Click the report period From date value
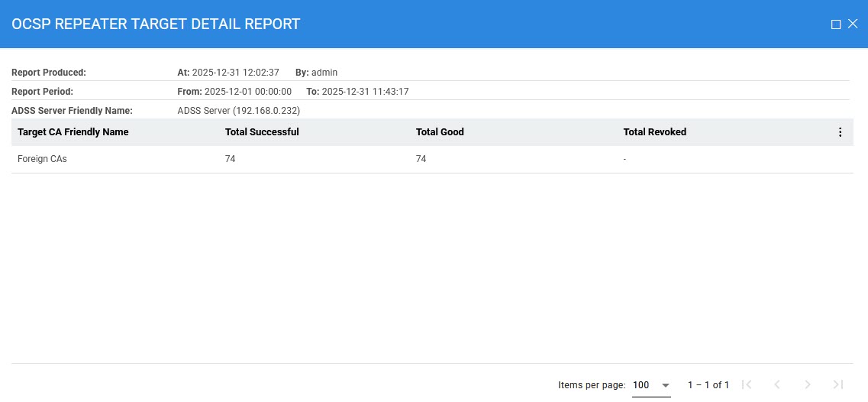The image size is (868, 402). 247,92
